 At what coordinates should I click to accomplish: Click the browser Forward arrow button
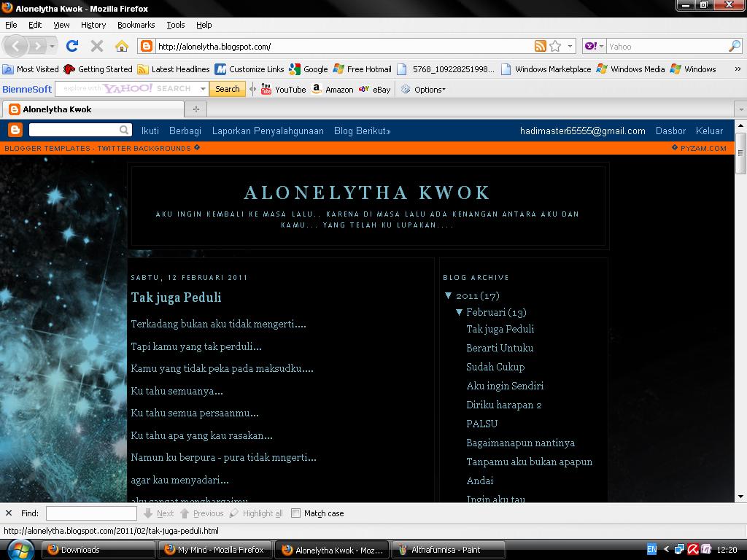[37, 46]
